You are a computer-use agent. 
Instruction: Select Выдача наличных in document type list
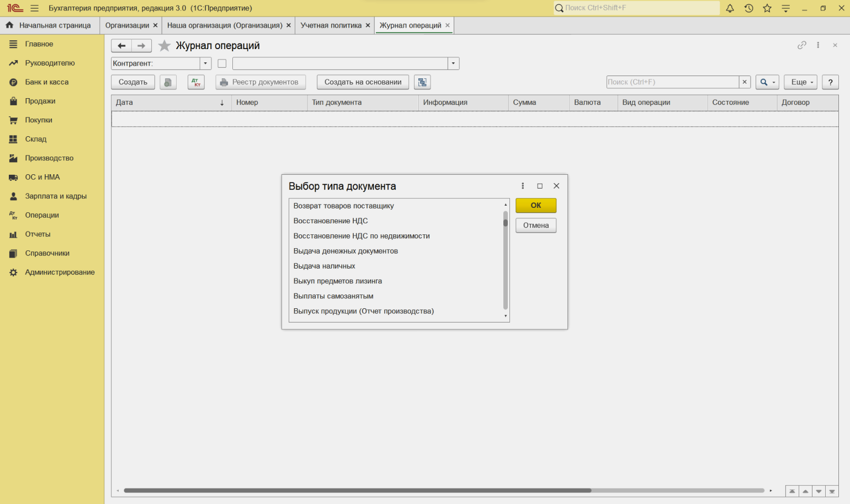click(324, 266)
